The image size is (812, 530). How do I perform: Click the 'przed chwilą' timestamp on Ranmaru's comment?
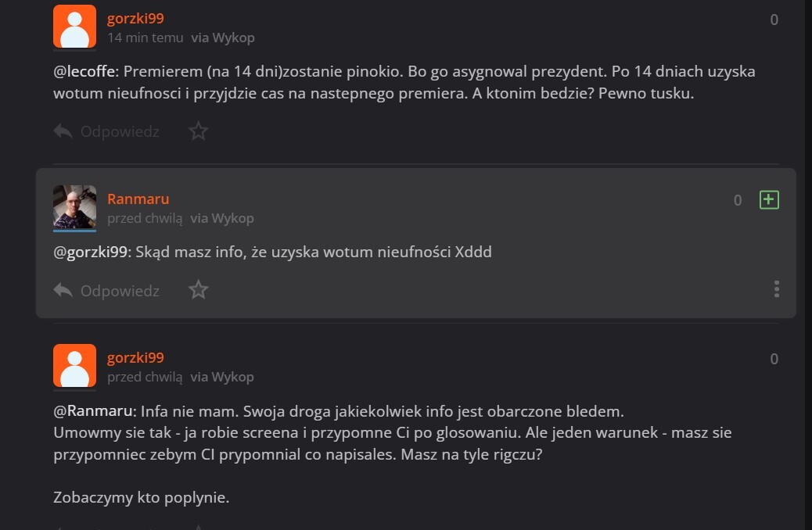tap(145, 218)
